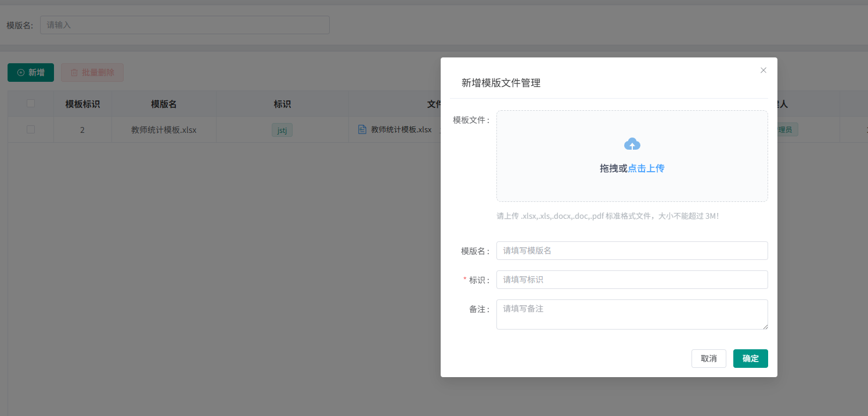Click the 标识 column header

coord(282,104)
